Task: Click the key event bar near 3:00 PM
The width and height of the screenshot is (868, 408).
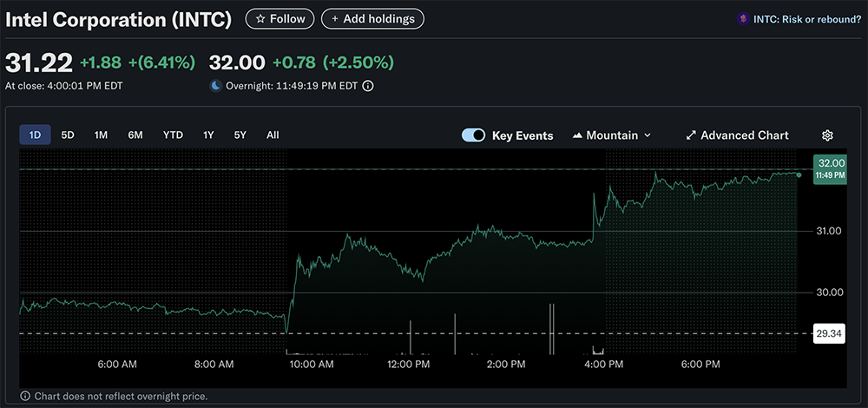Action: (x=551, y=330)
